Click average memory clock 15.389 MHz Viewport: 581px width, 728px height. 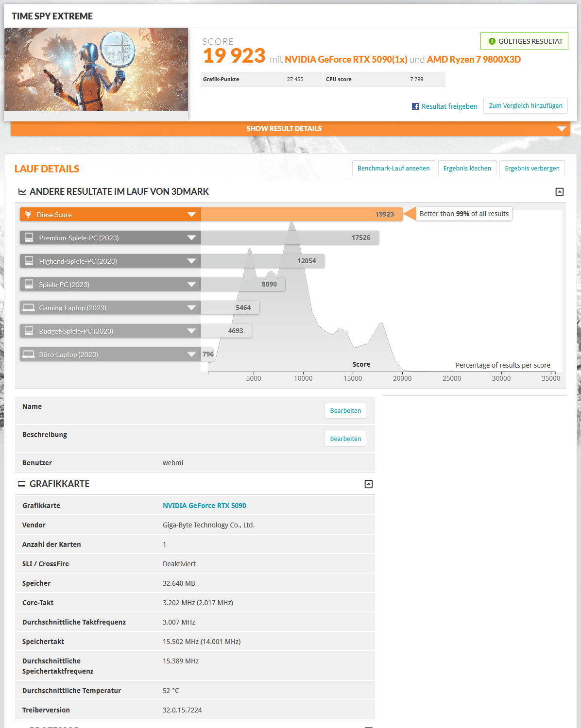(181, 661)
